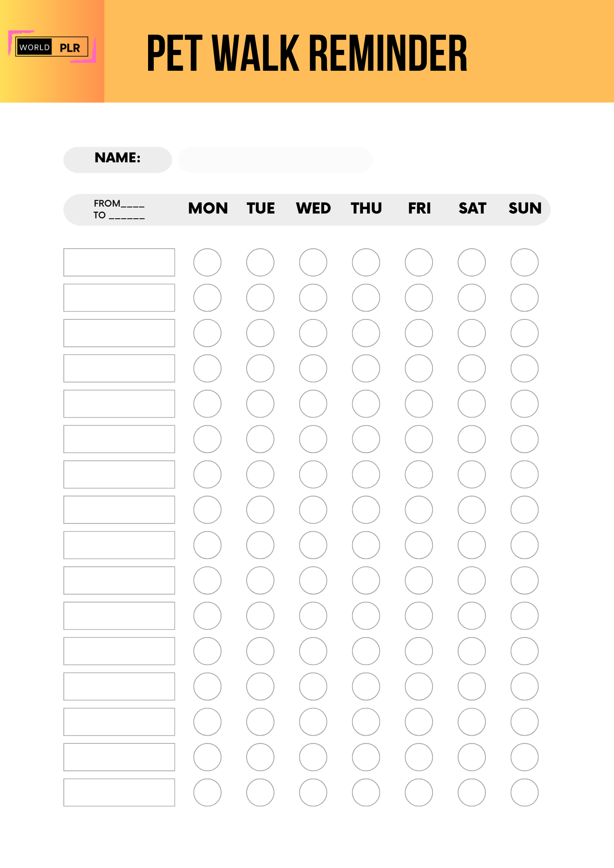Click the Pet Walk Reminder title
The height and width of the screenshot is (868, 614).
click(x=307, y=53)
